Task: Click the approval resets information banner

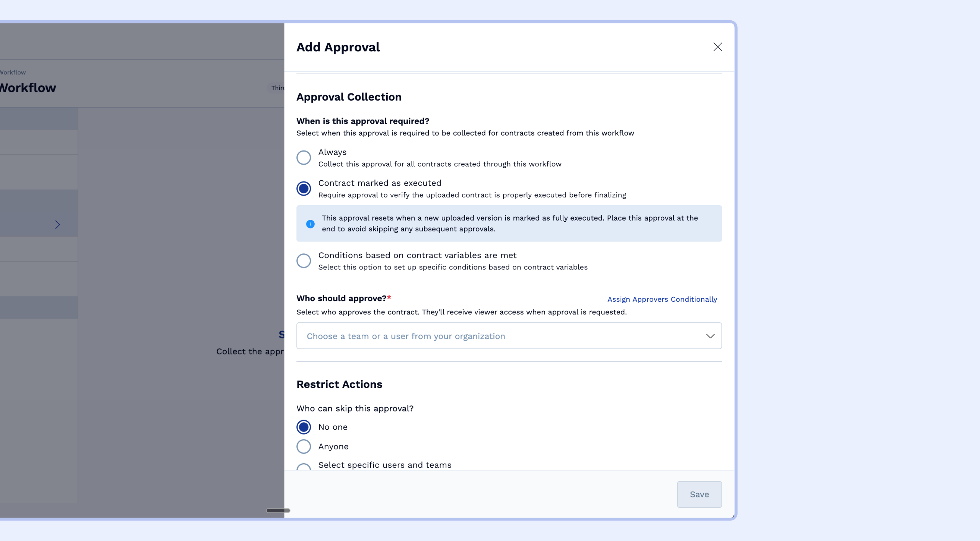Action: pos(509,223)
